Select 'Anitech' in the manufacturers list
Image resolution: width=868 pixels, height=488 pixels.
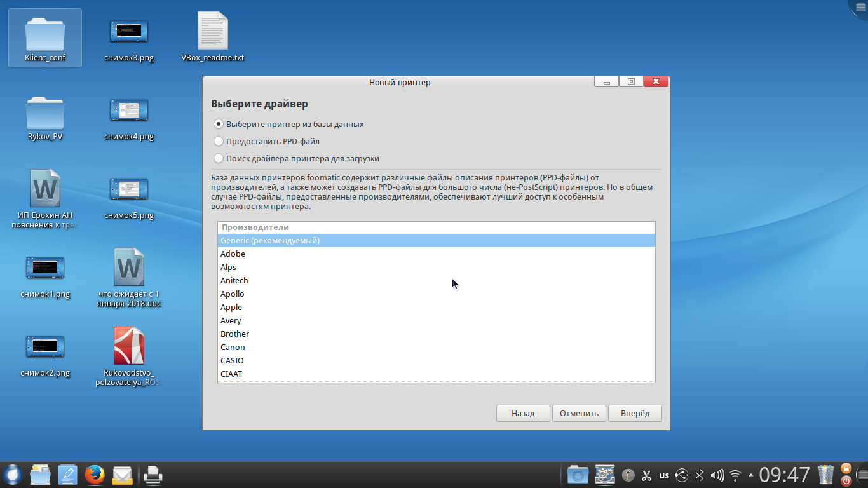tap(436, 281)
